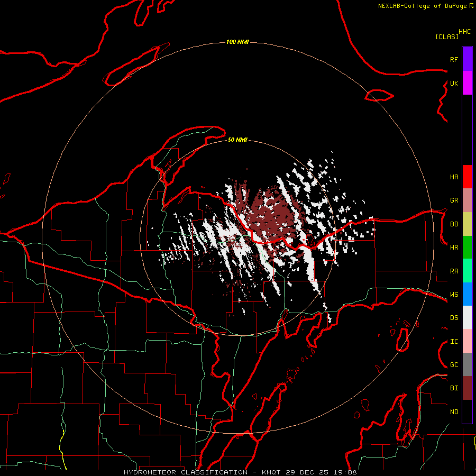
Task: Click the DS white legend swatch
Action: pyautogui.click(x=467, y=317)
